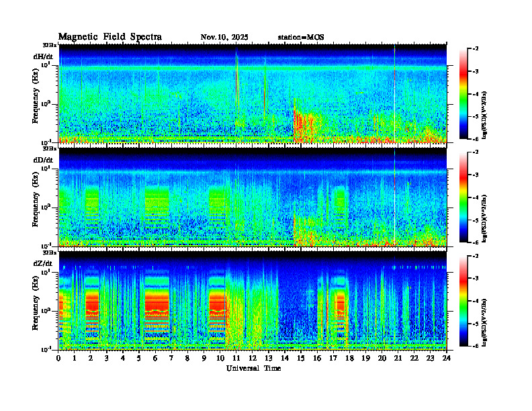Viewport: 532px width, 411px height.
Task: Click the dH/dt spectrogram plot
Action: [253, 93]
